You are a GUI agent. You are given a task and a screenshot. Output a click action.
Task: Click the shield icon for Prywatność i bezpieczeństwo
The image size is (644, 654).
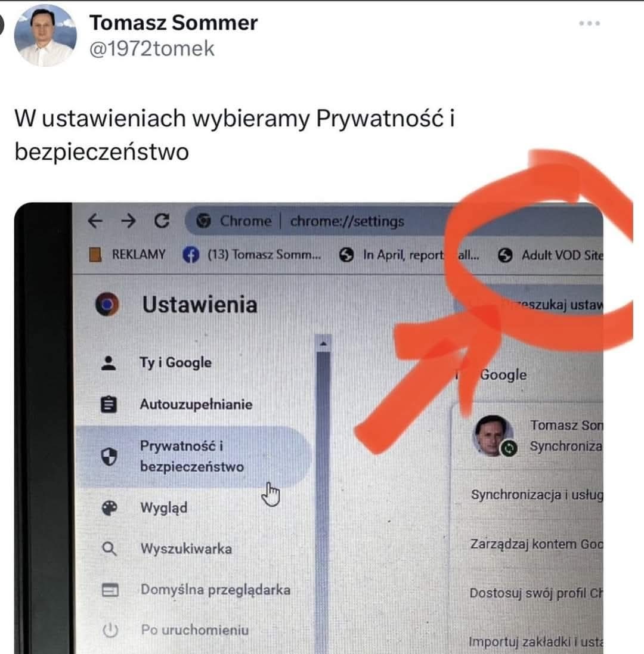(x=109, y=457)
